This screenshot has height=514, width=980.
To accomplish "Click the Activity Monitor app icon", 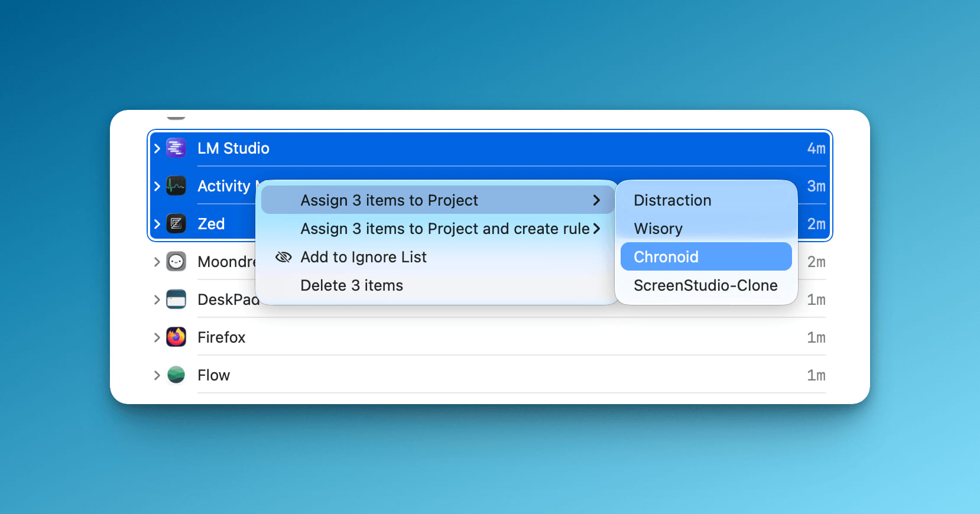I will 176,186.
